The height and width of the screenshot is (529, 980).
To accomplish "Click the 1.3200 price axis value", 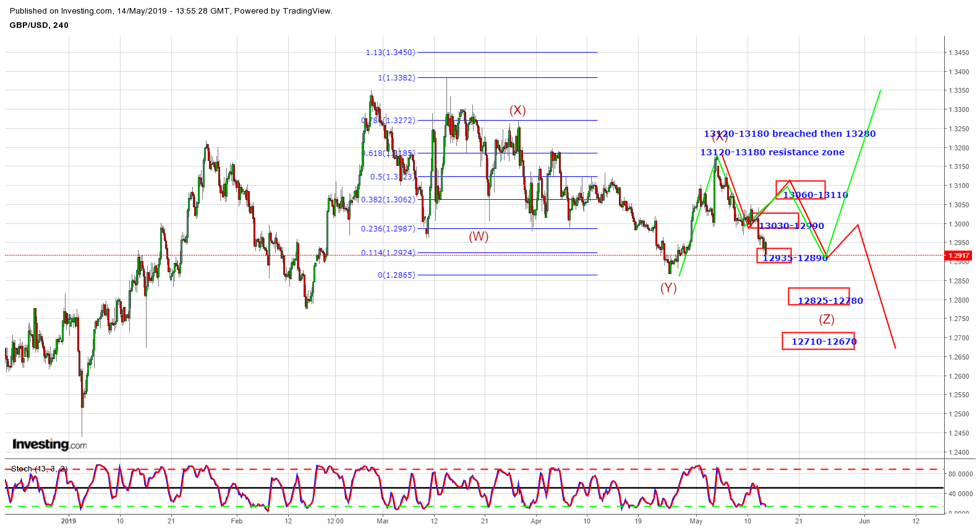I will tap(959, 148).
